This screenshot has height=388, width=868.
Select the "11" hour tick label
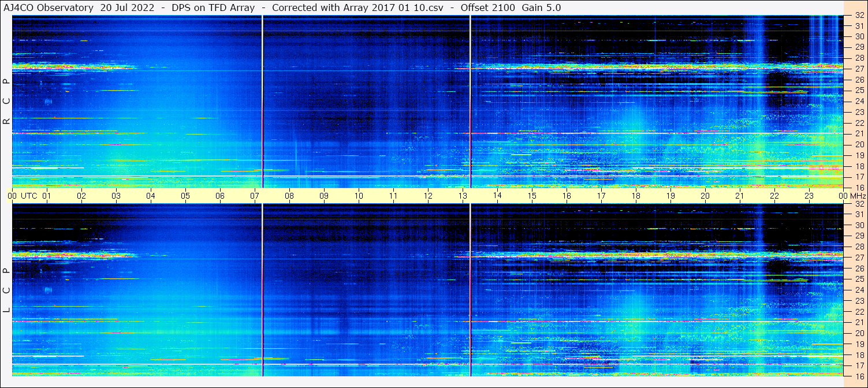pos(393,196)
